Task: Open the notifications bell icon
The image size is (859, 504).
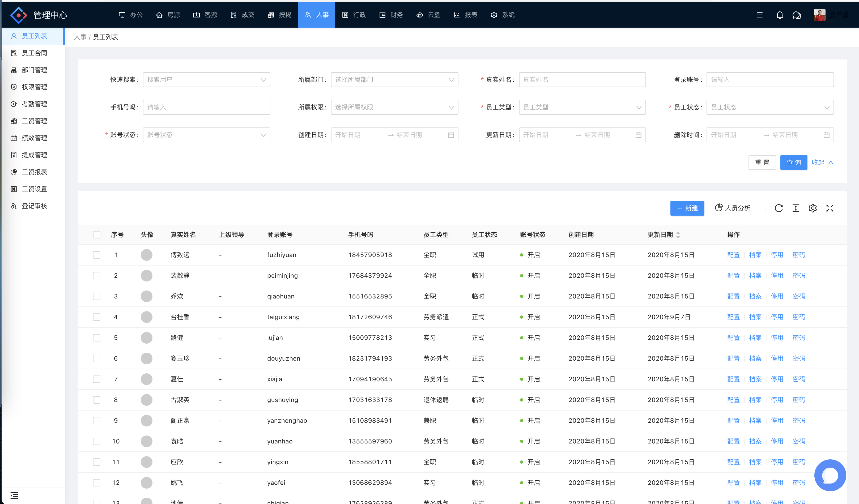Action: pos(780,15)
